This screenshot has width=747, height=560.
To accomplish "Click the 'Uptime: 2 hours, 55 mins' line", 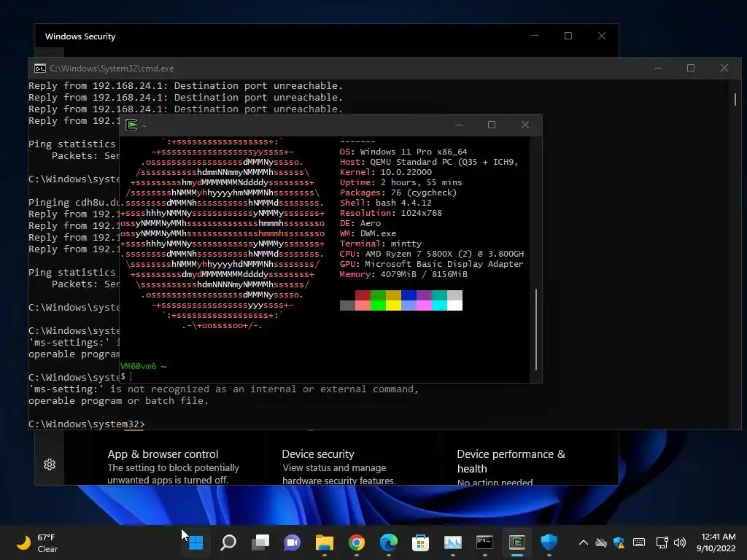I will click(x=400, y=182).
